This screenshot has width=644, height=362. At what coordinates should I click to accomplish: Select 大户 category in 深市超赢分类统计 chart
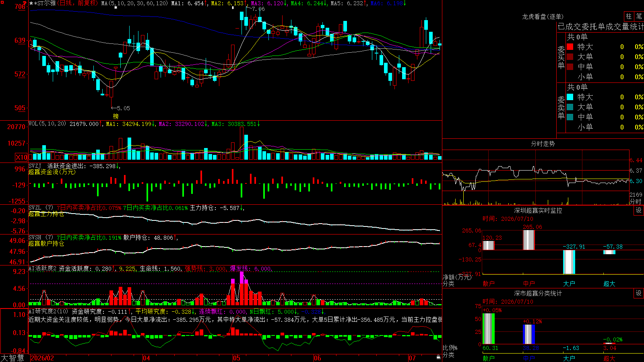tap(569, 358)
